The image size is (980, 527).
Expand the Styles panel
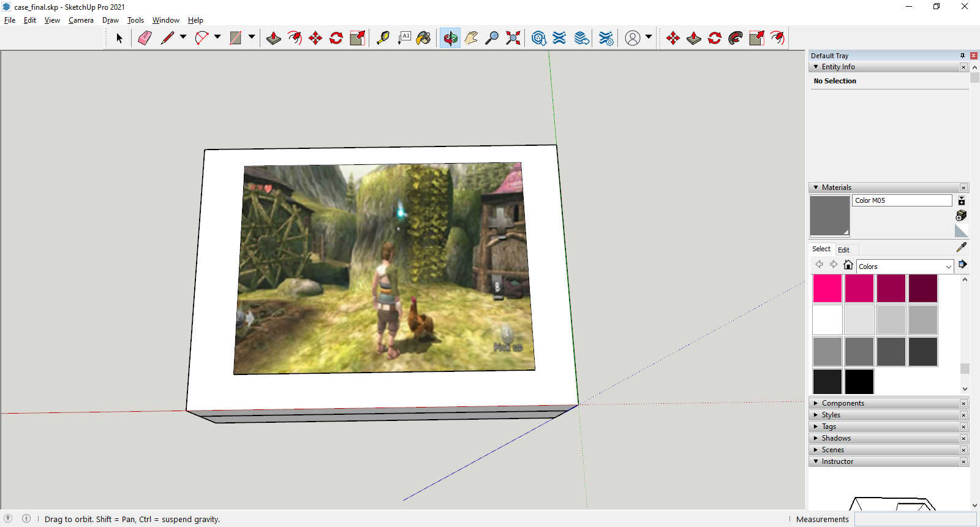tap(816, 415)
